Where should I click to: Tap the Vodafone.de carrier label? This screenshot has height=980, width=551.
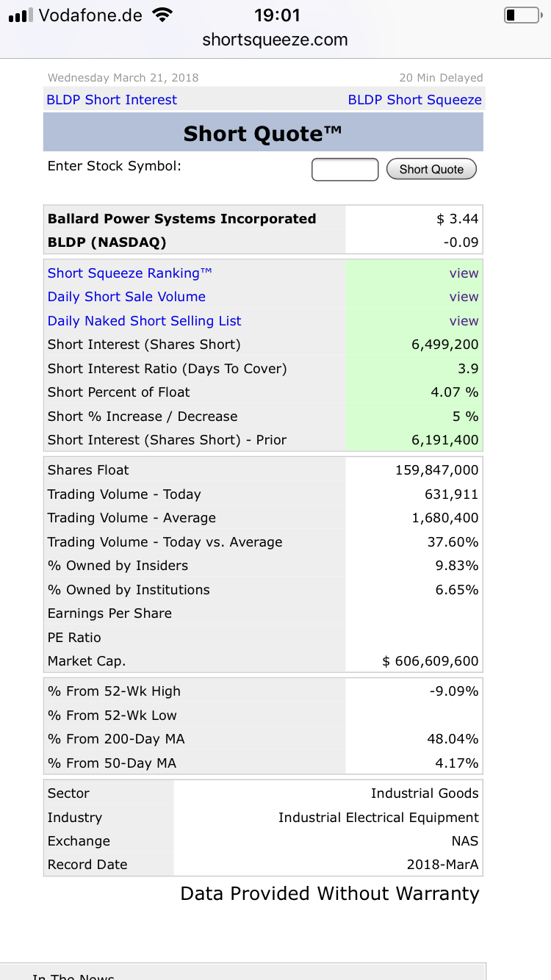pyautogui.click(x=90, y=15)
